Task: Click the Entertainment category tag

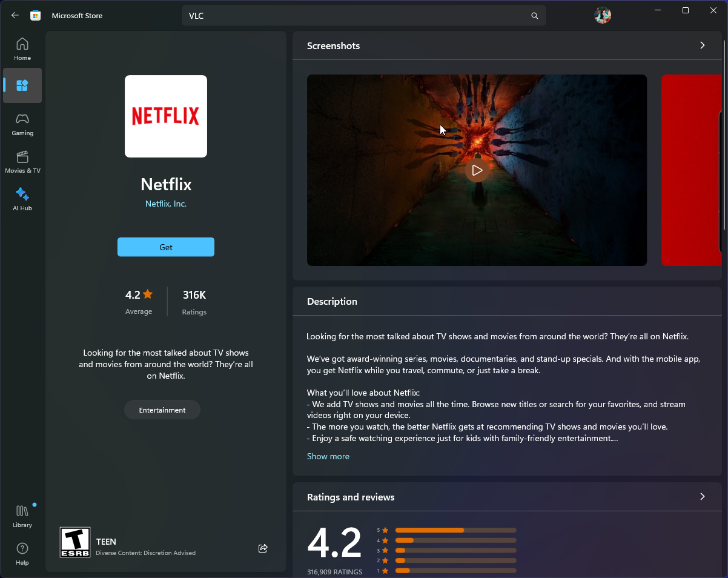Action: click(x=162, y=410)
